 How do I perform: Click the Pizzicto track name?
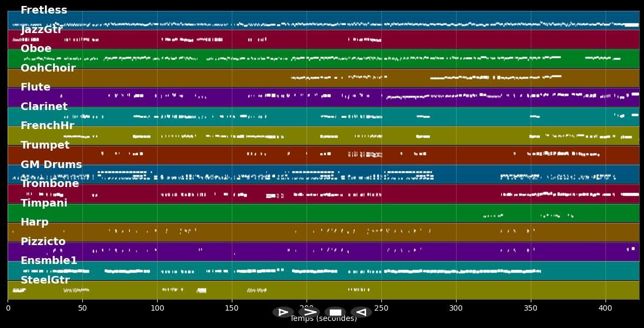click(x=43, y=242)
